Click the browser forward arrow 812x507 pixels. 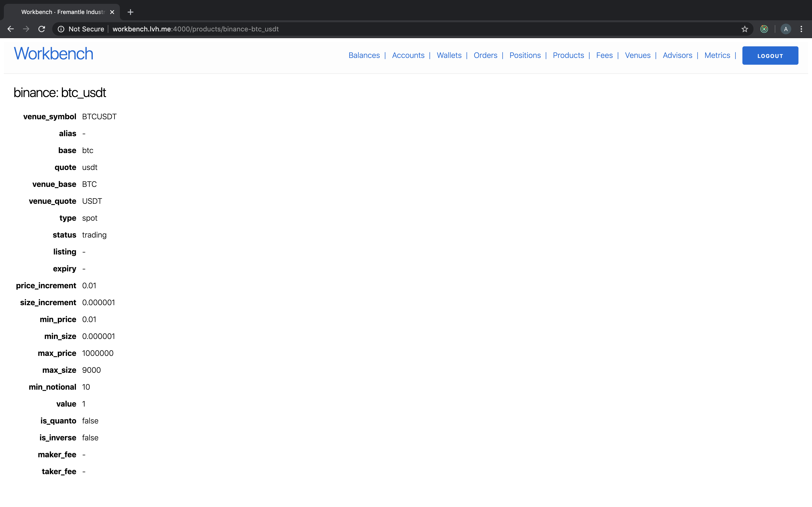(x=26, y=29)
